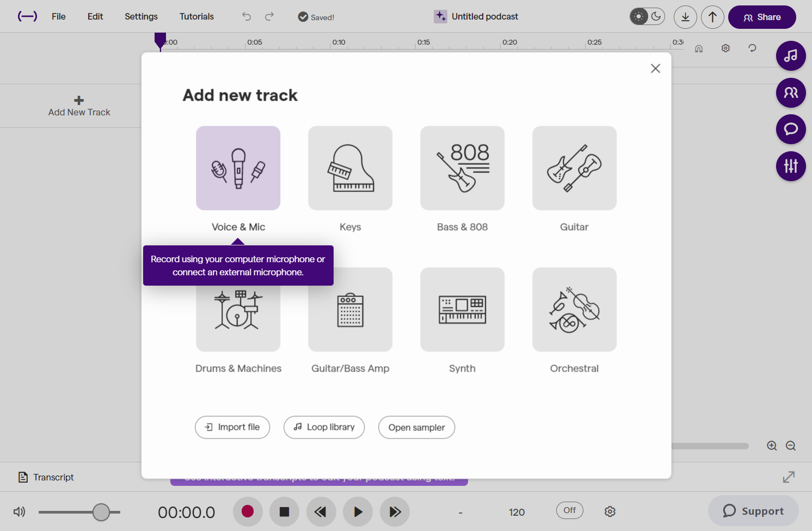
Task: Open the Settings menu
Action: (x=141, y=16)
